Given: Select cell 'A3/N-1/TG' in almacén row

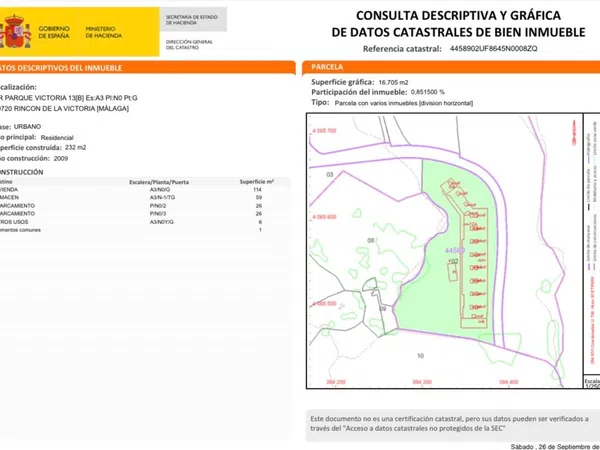Looking at the screenshot, I should point(162,197).
